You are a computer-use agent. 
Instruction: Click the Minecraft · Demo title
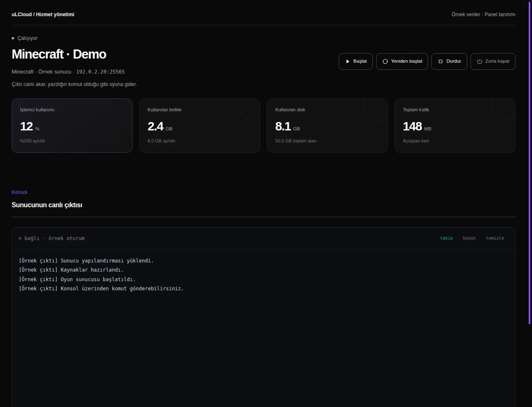click(x=59, y=54)
